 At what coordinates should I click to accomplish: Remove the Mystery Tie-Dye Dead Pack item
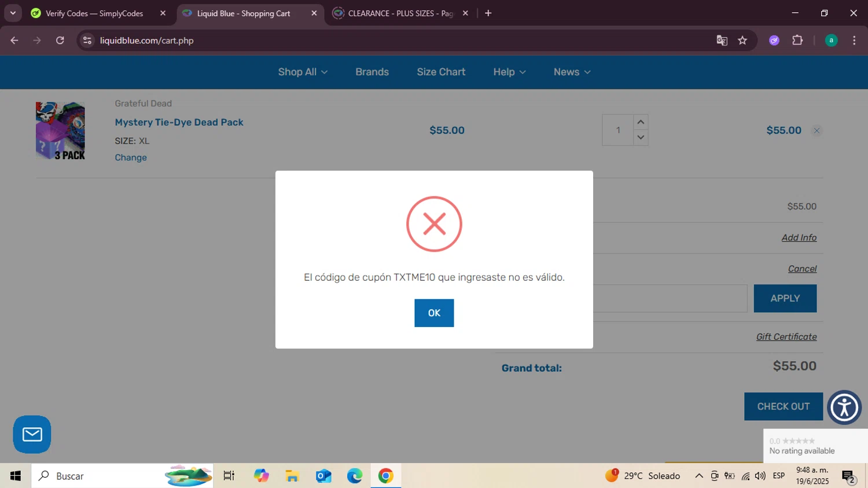click(x=816, y=131)
